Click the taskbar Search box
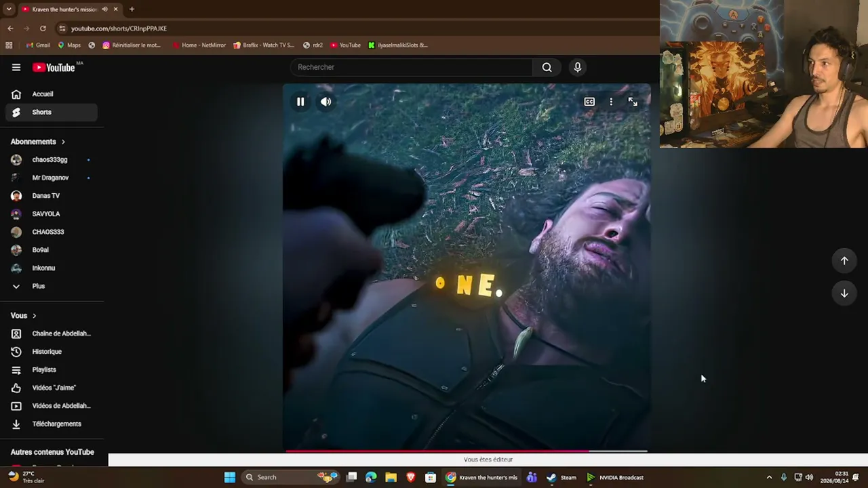The image size is (868, 488). pos(290,477)
